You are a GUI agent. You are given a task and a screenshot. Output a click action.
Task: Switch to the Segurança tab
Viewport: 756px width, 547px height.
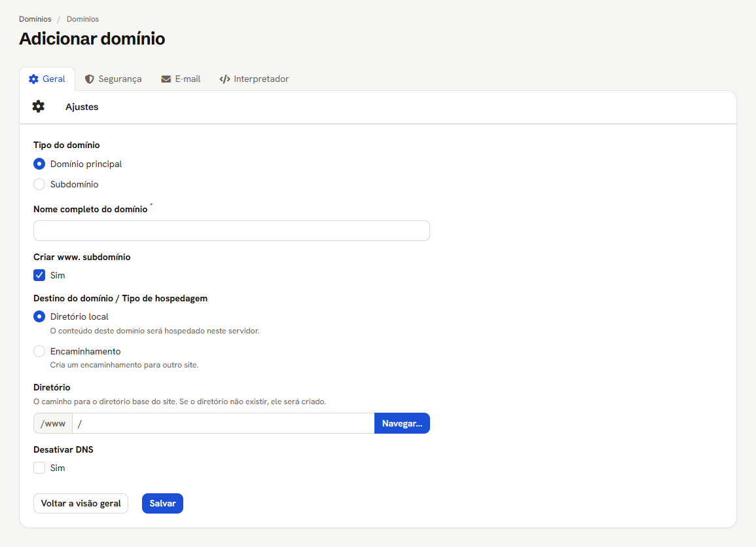coord(113,79)
